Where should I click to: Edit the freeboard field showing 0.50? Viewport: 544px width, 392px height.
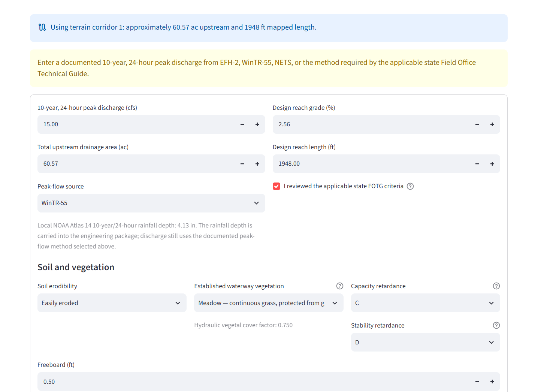tap(254, 382)
